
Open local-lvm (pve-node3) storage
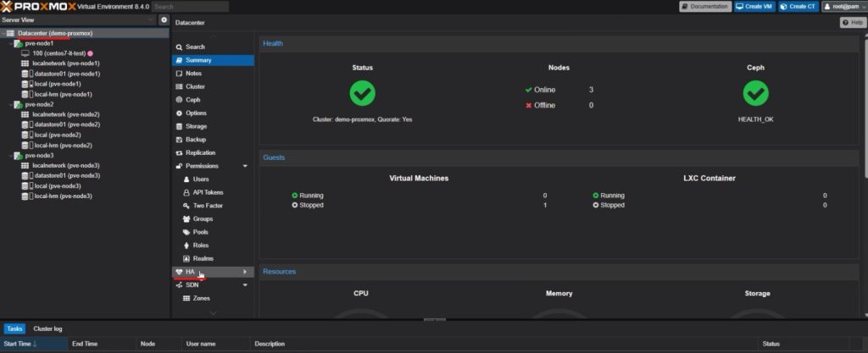[x=63, y=196]
